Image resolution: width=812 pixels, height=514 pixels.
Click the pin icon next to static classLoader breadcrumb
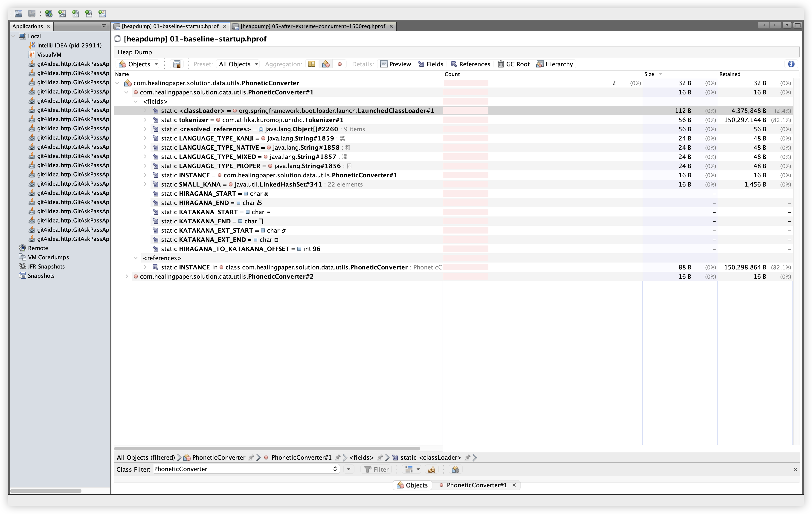point(467,458)
